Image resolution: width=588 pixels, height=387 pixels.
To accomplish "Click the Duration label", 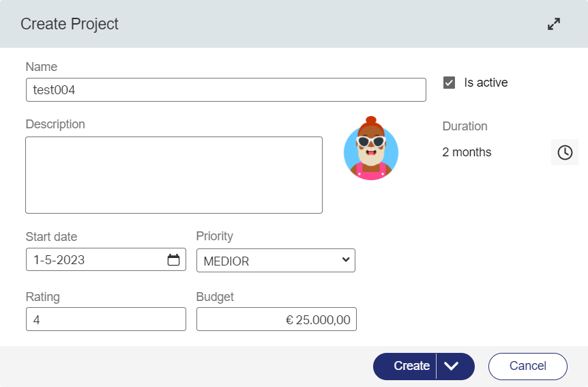I will tap(465, 126).
